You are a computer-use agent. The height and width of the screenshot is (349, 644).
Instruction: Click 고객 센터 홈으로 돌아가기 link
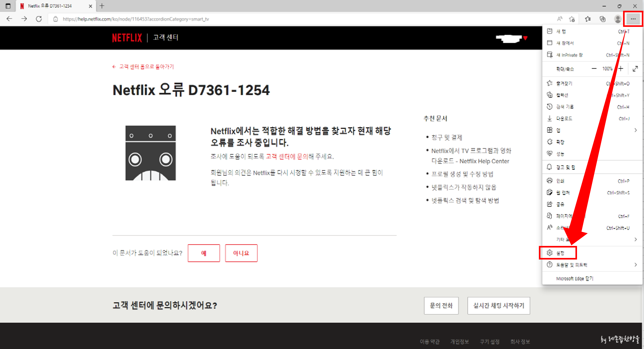click(x=143, y=67)
